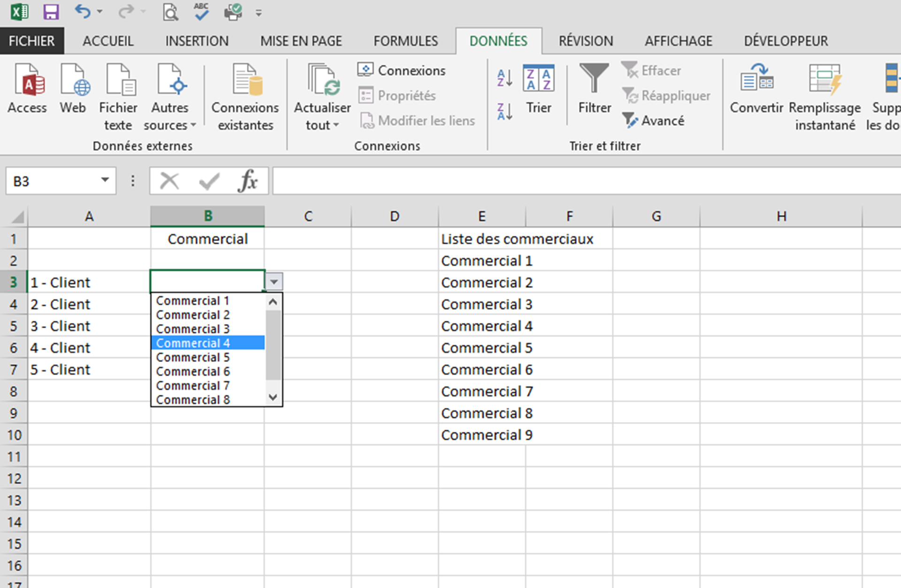Open print preview magnifier icon

(x=170, y=12)
